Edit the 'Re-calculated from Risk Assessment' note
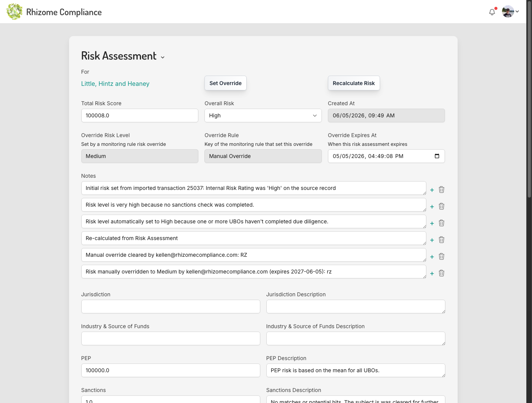532x403 pixels. pos(253,238)
